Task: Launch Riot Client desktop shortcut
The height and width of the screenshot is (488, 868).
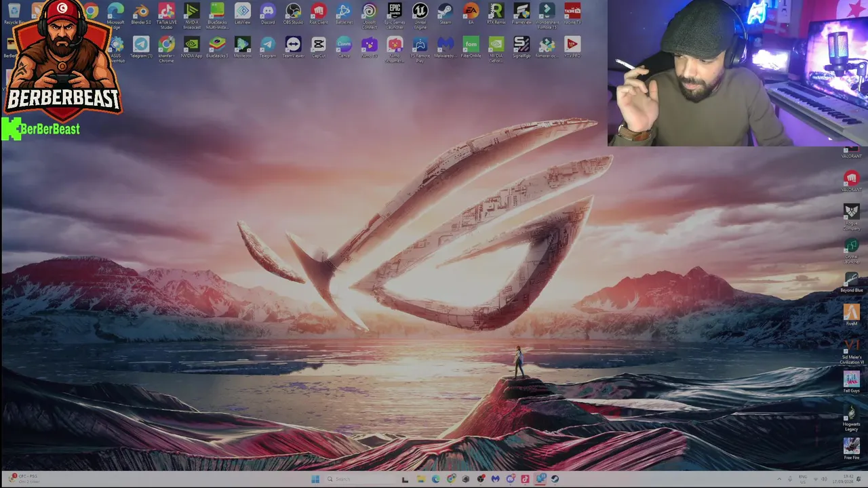Action: pyautogui.click(x=318, y=14)
